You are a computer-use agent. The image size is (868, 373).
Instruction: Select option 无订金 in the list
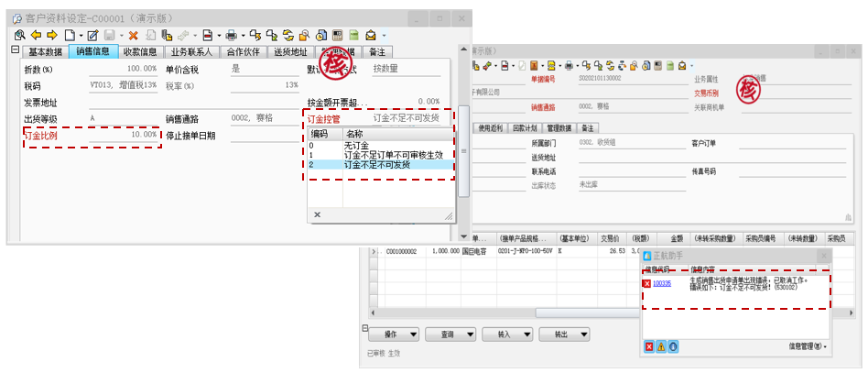point(382,146)
